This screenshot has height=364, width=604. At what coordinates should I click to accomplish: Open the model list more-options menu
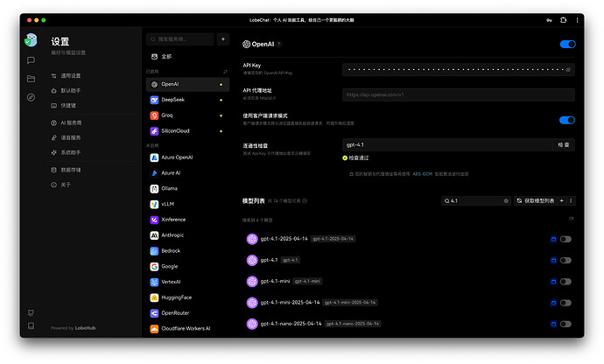571,200
